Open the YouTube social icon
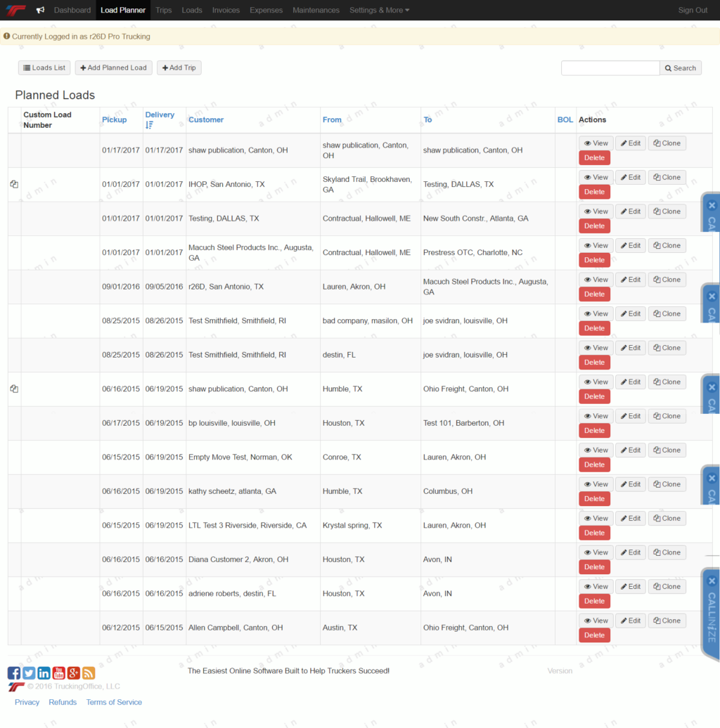Screen dimensions: 720x728 59,673
